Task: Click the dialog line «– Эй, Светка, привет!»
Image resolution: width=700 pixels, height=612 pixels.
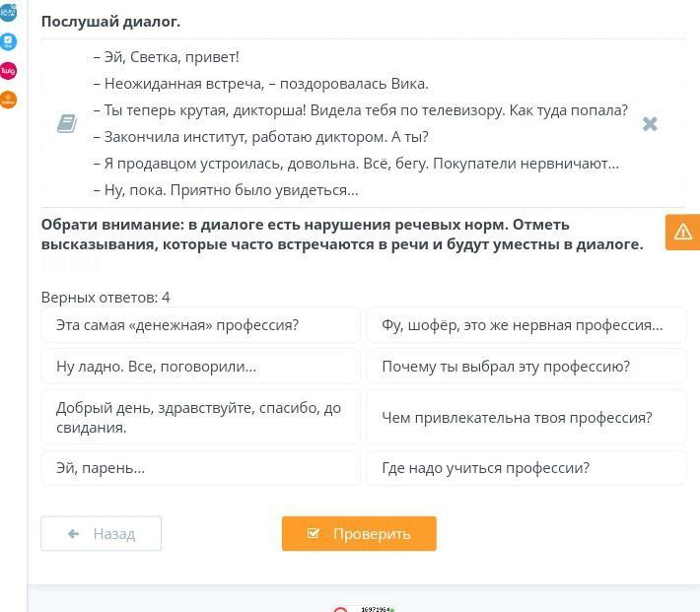Action: tap(166, 57)
